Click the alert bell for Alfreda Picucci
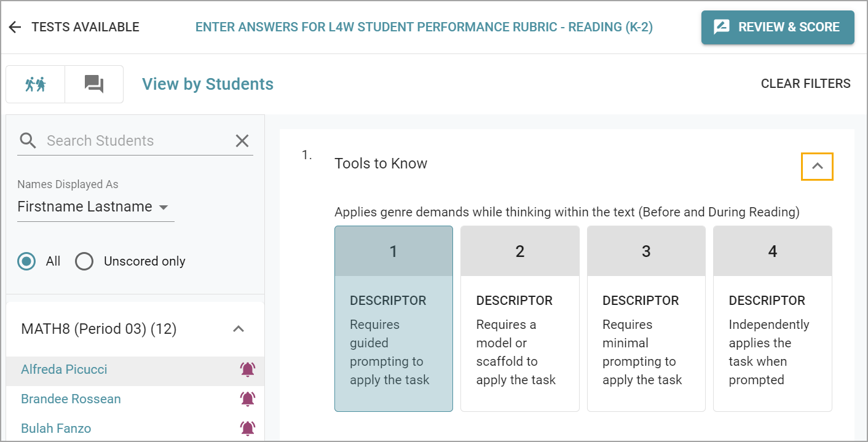This screenshot has height=442, width=868. 248,369
